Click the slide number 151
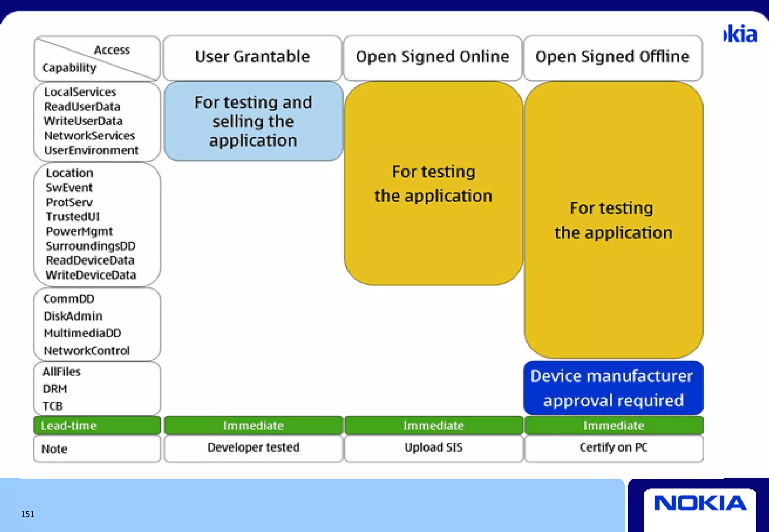Screen dimensions: 769x532 coord(28,514)
